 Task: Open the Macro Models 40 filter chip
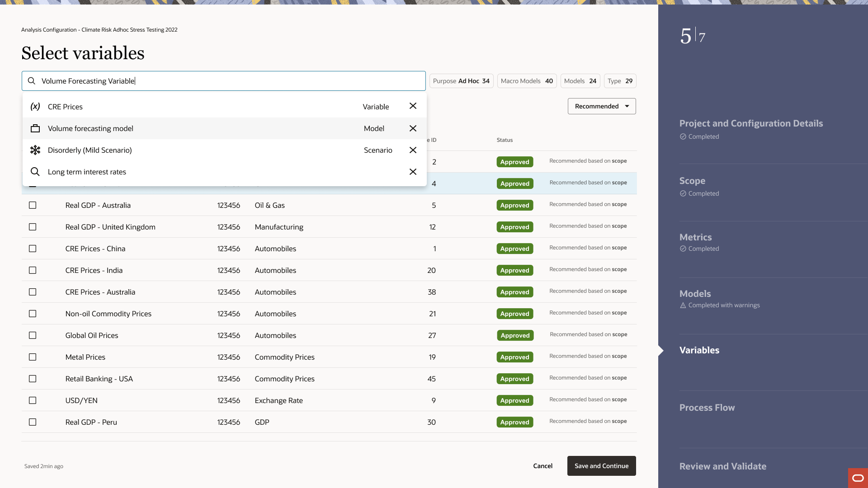click(x=527, y=81)
